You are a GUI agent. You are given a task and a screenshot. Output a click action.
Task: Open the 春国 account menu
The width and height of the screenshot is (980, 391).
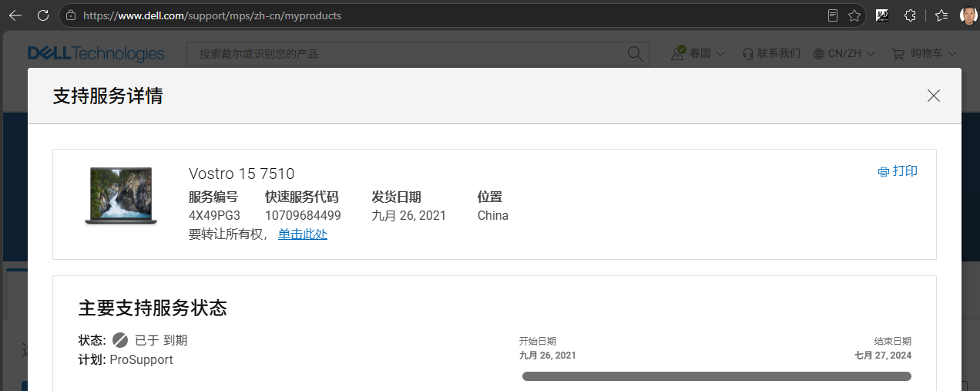698,53
